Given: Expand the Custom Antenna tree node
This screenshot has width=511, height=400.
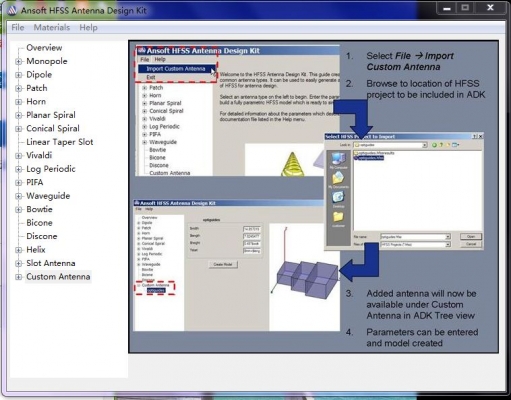Looking at the screenshot, I should [19, 277].
